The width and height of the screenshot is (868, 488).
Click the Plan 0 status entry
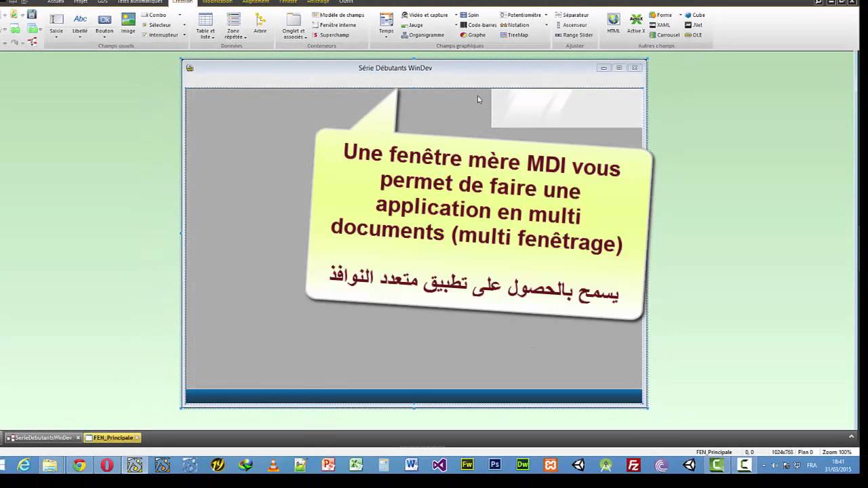click(806, 452)
